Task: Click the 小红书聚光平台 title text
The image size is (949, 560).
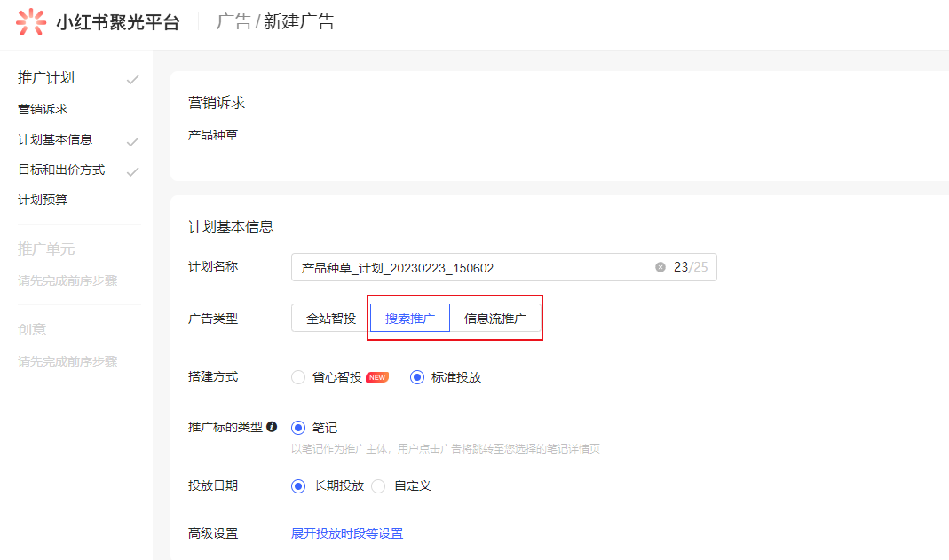Action: [x=118, y=22]
